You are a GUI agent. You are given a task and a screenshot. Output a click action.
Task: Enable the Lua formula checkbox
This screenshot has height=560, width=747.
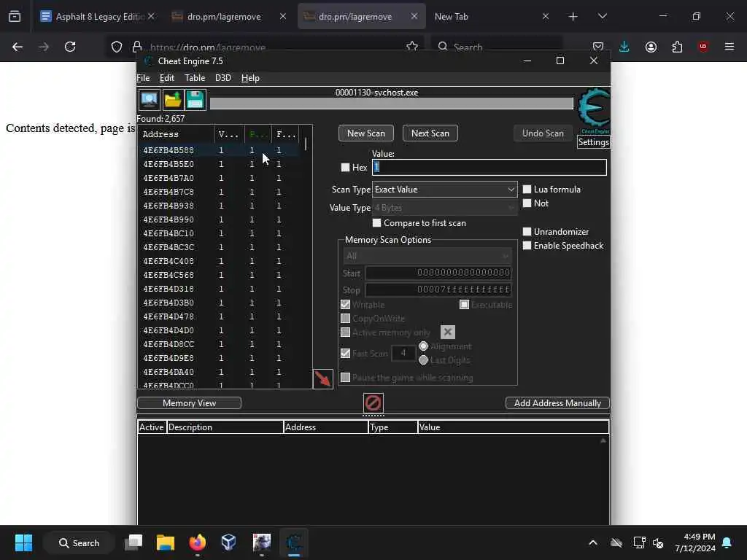pyautogui.click(x=527, y=190)
